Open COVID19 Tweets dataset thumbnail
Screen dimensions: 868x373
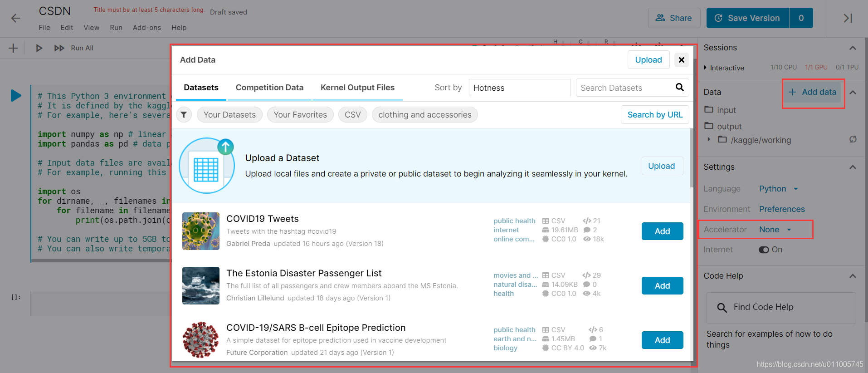201,231
